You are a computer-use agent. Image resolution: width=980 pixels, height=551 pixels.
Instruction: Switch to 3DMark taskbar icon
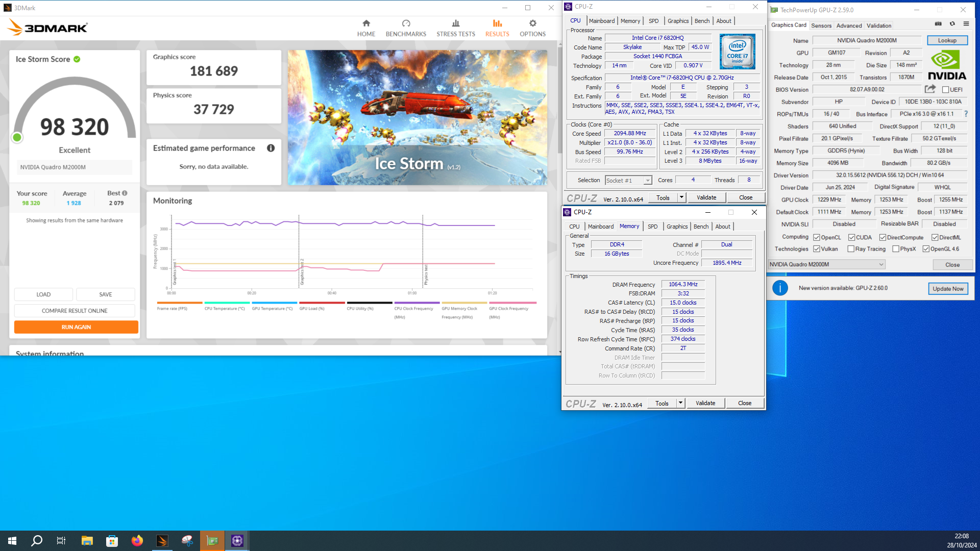[162, 541]
